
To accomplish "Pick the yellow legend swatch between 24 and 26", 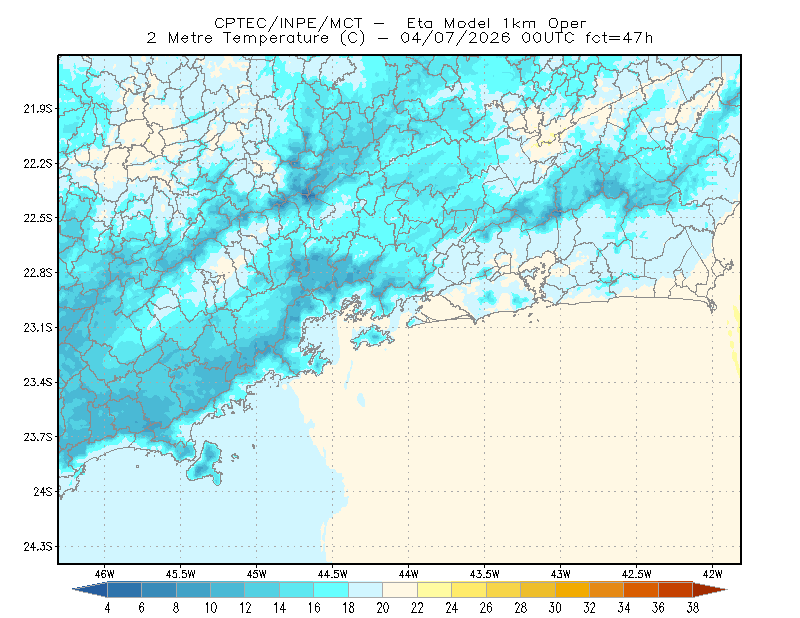I will click(469, 590).
